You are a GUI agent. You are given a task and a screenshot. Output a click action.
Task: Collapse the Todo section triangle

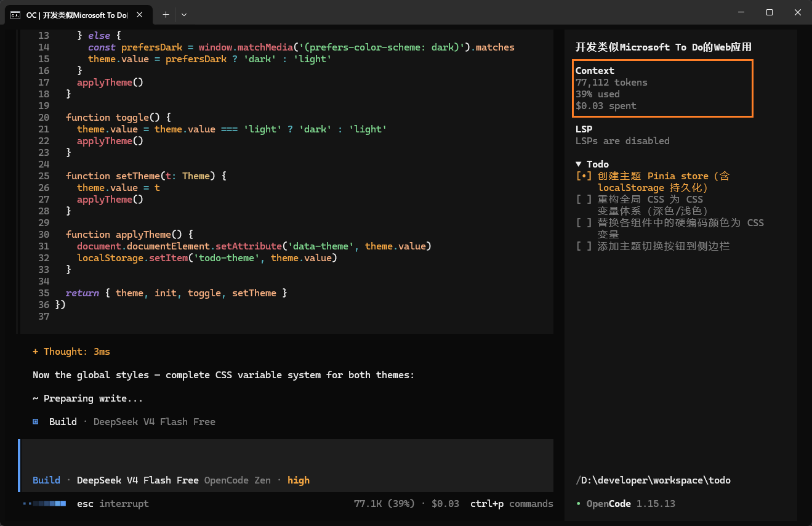point(579,164)
